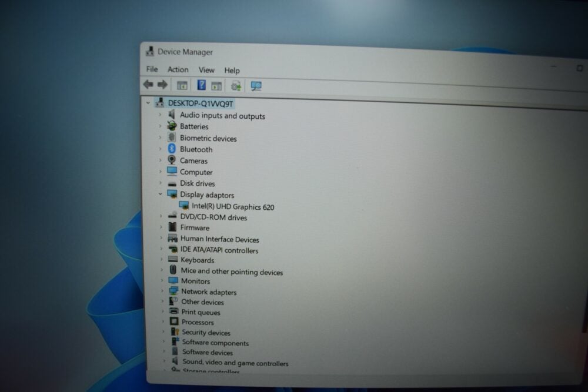Viewport: 588px width, 392px height.
Task: Select the Batteries icon
Action: 172,126
